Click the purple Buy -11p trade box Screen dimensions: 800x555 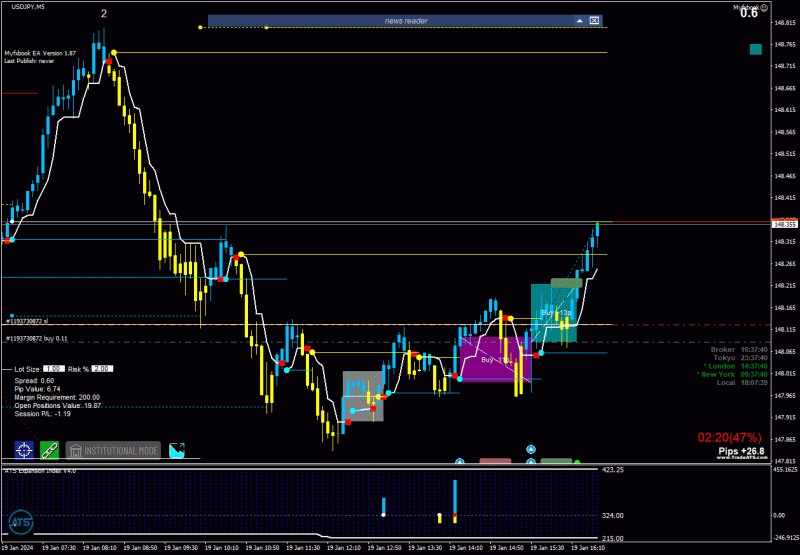[x=495, y=359]
